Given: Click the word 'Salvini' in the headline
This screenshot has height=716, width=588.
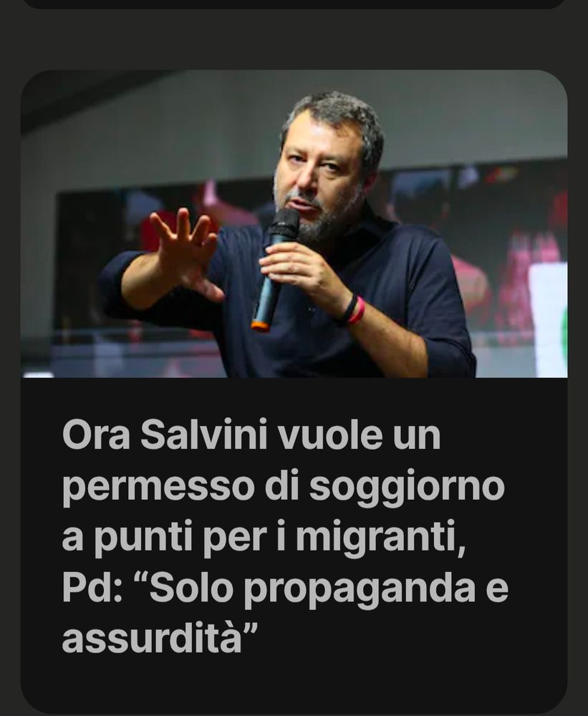Looking at the screenshot, I should (x=204, y=435).
